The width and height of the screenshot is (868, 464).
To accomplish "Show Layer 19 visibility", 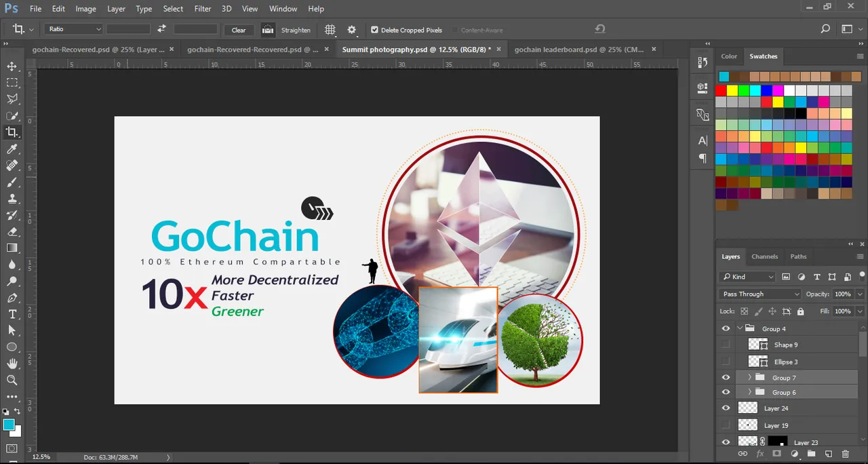I will click(726, 425).
